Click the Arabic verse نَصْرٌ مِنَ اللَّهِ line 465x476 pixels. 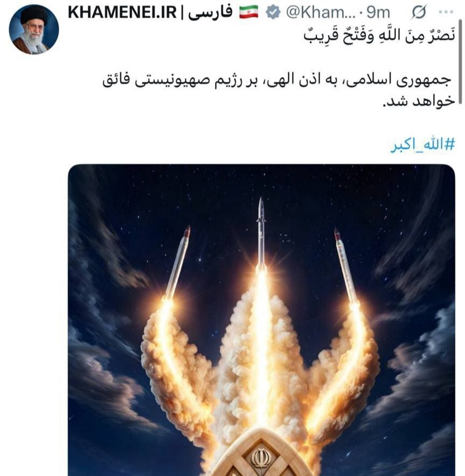(x=379, y=35)
